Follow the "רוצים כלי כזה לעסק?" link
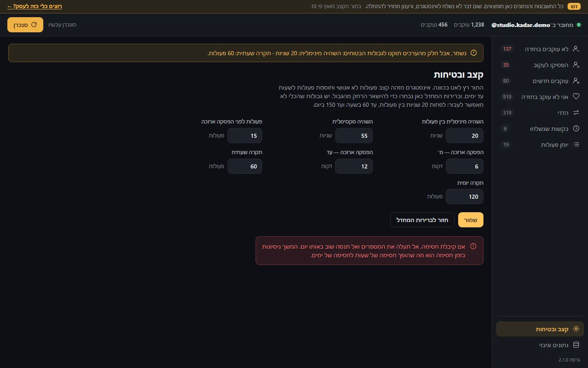 coord(35,7)
